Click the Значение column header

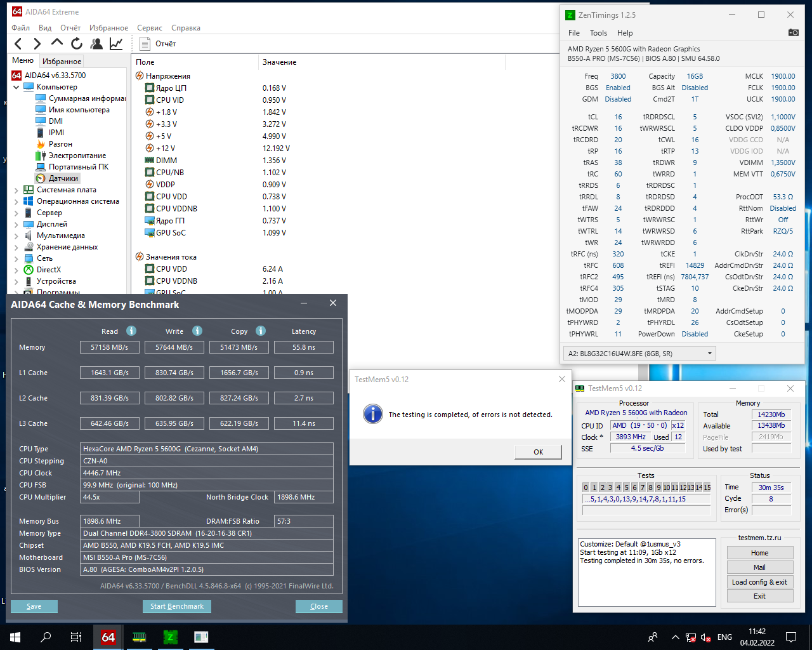point(382,62)
